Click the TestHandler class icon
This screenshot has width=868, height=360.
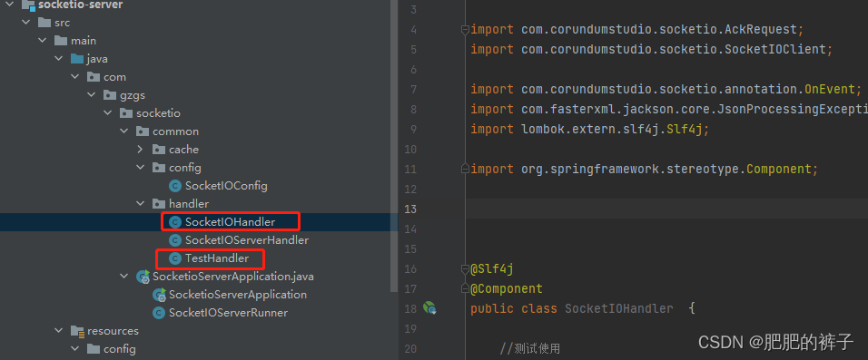(175, 258)
